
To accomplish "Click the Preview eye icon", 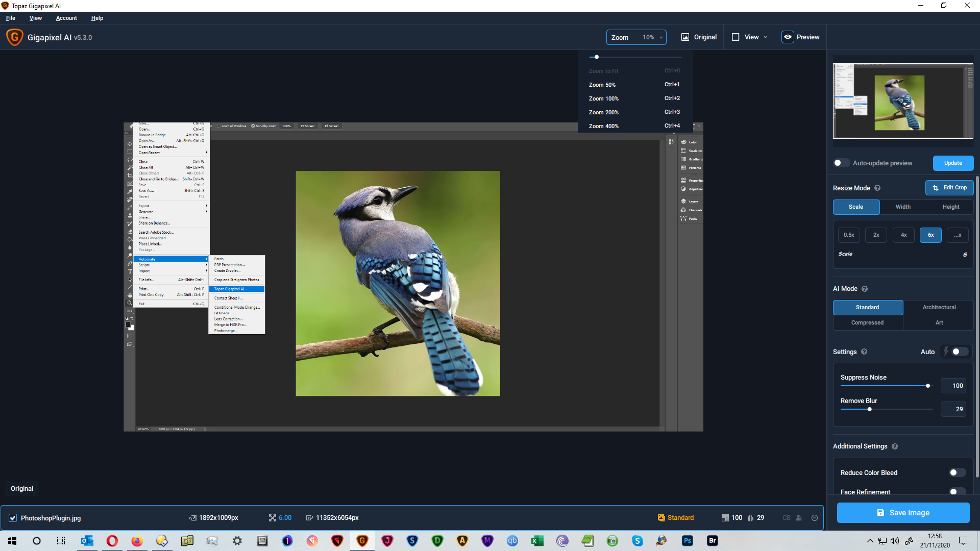I will (x=788, y=37).
